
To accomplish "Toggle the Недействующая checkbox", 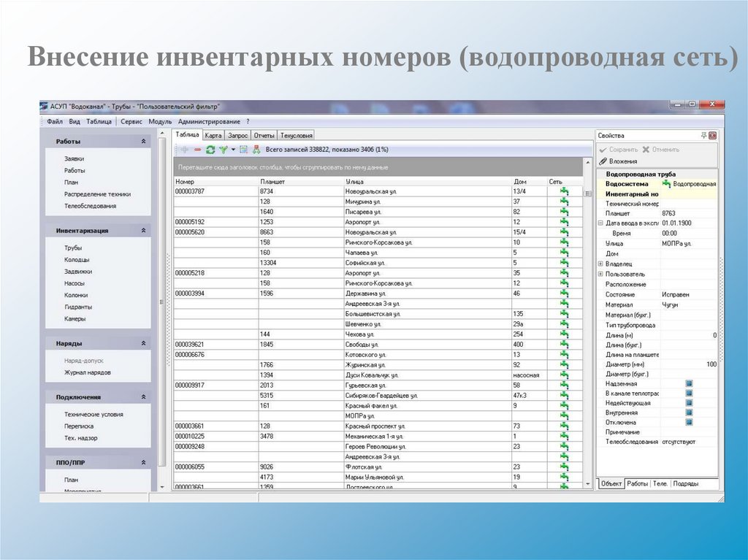I will [x=689, y=403].
